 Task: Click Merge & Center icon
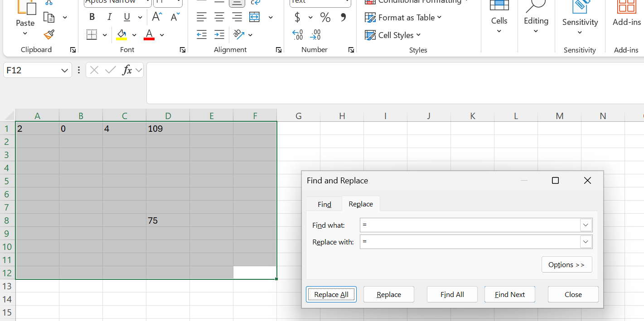[255, 17]
